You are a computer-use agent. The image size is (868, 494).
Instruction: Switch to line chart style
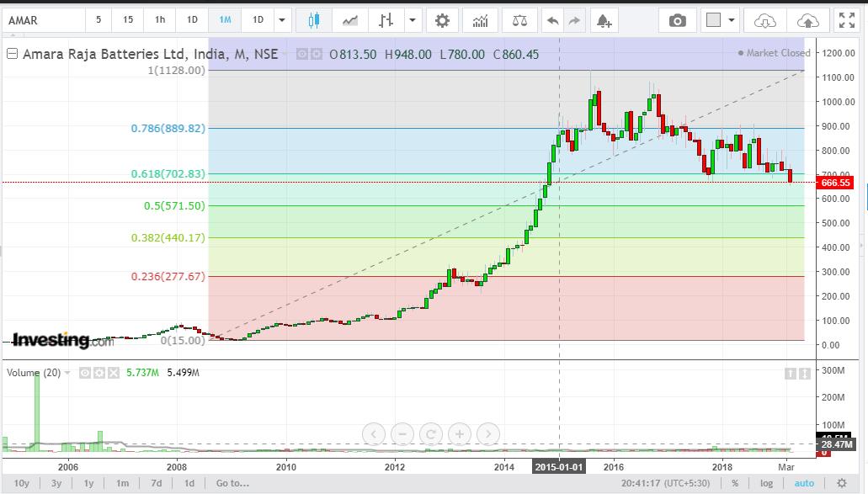pos(350,20)
